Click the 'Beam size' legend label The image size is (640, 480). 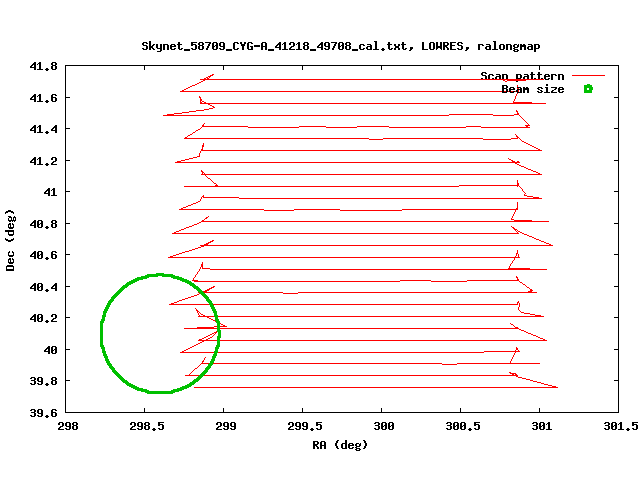point(533,89)
